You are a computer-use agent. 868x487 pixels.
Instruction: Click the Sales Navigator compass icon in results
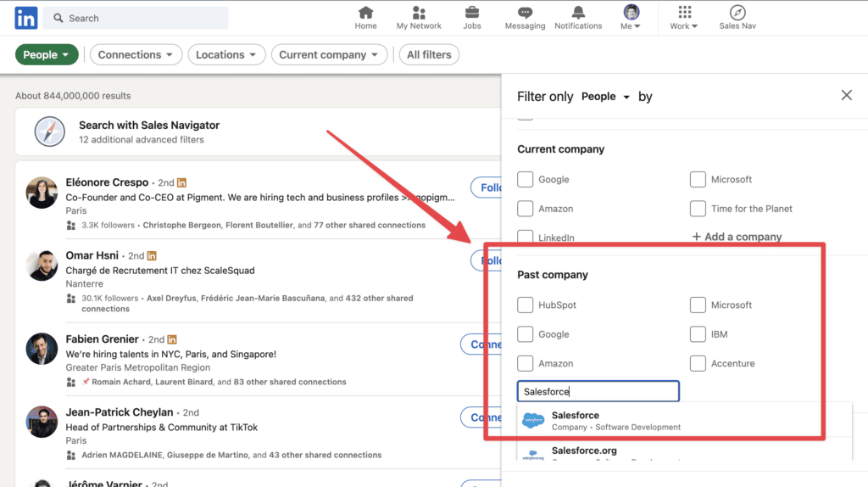pyautogui.click(x=50, y=132)
